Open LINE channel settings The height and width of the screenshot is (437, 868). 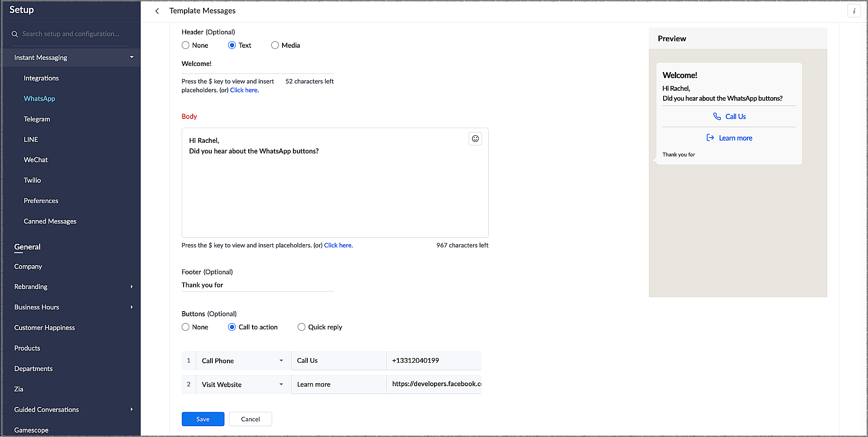[31, 139]
